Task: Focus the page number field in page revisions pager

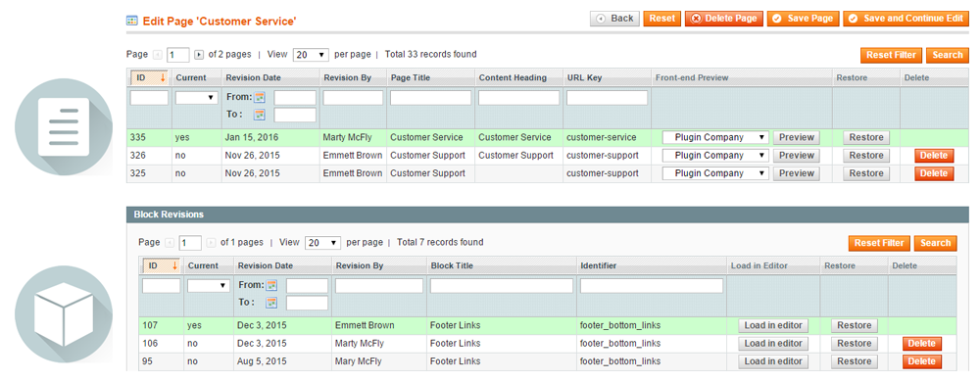Action: click(178, 55)
